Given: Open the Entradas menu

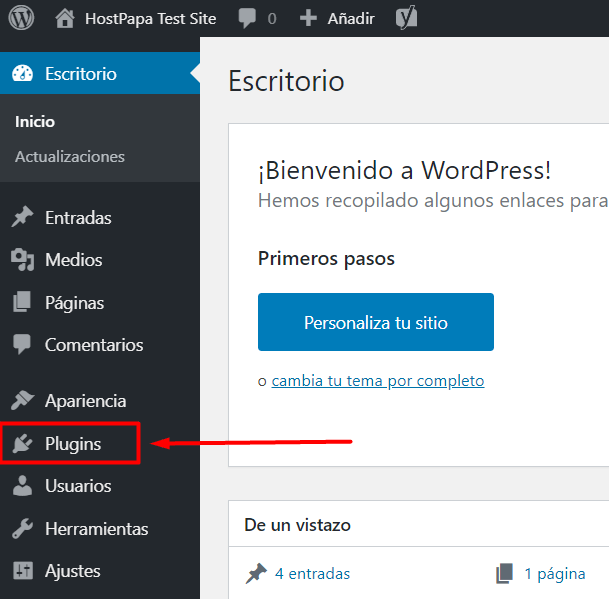Looking at the screenshot, I should pyautogui.click(x=100, y=218).
